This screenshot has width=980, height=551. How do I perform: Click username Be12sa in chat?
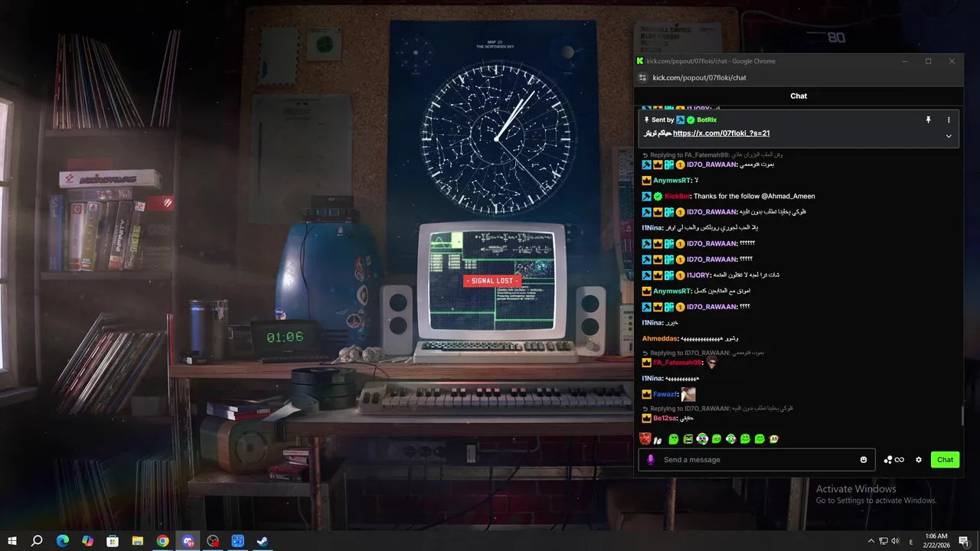coord(665,418)
